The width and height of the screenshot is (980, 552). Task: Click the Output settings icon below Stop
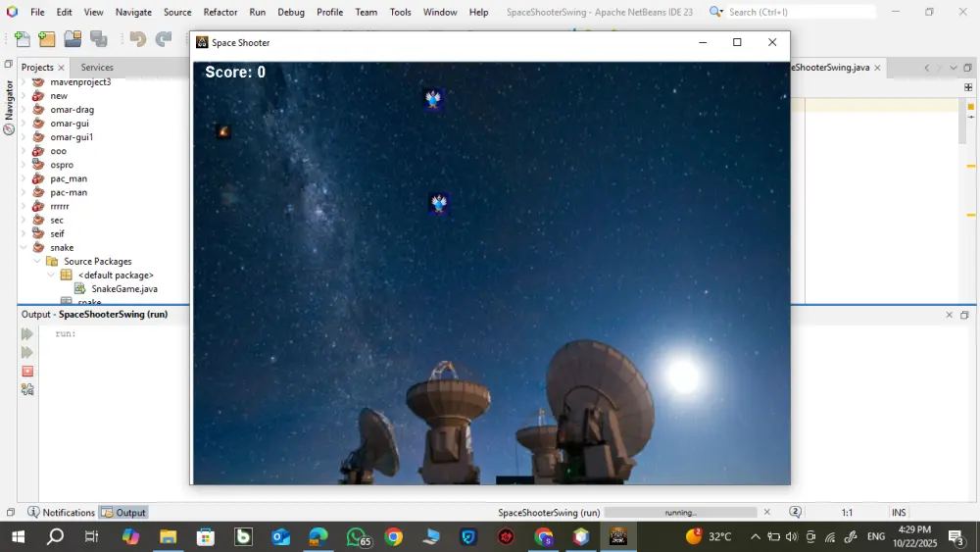[x=27, y=389]
